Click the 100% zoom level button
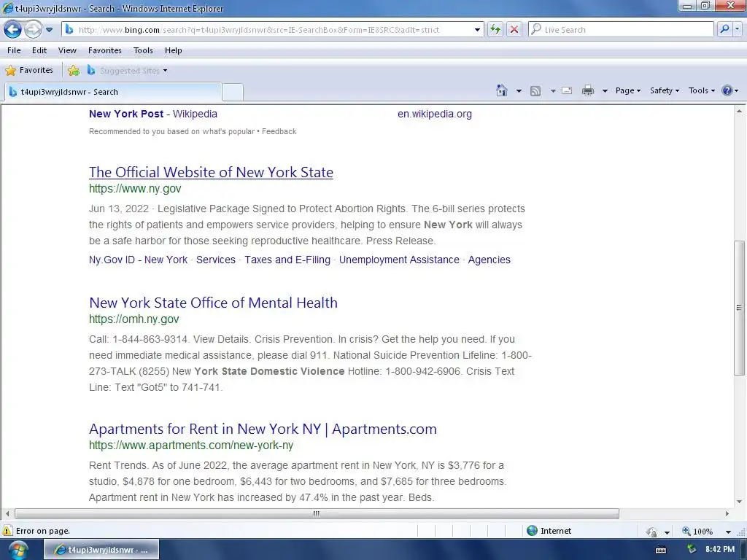 [698, 531]
